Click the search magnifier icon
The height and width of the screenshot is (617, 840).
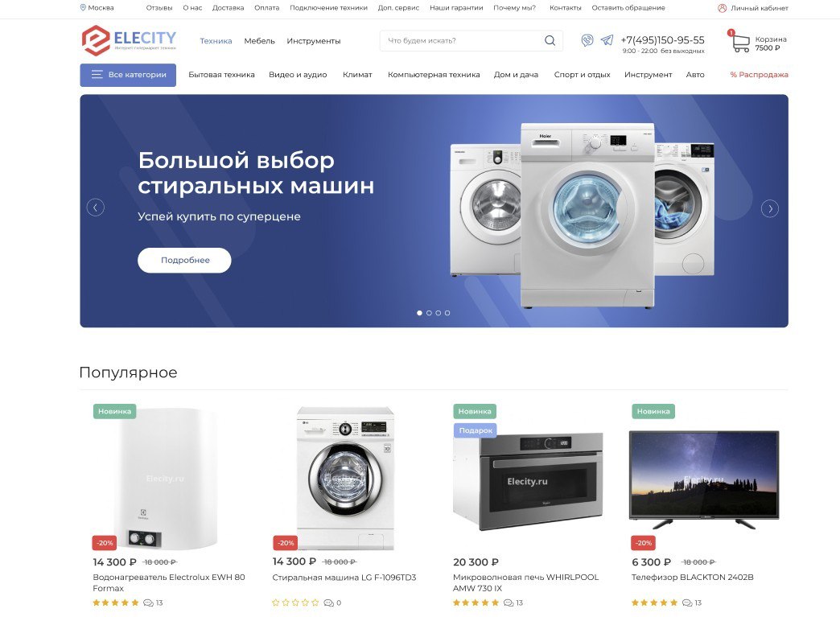[550, 41]
